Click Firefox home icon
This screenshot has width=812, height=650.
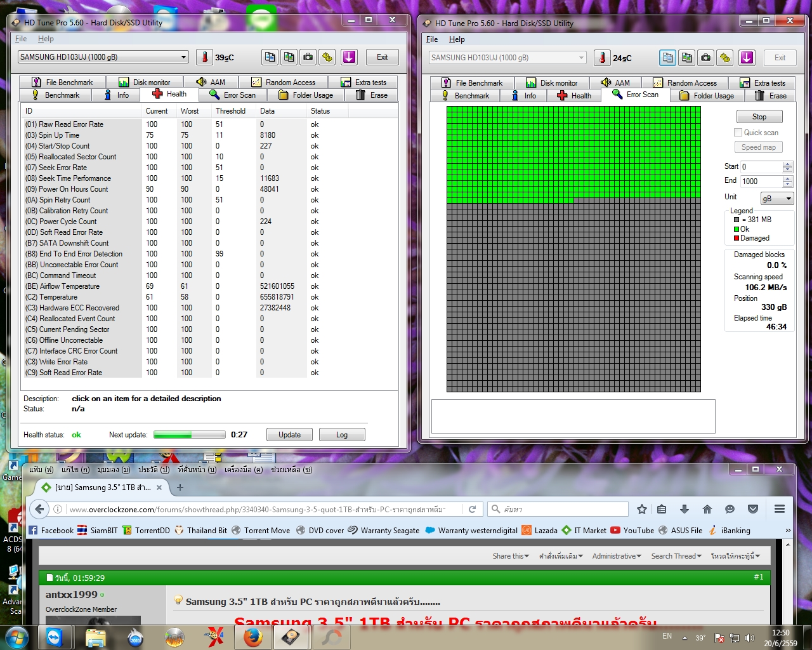click(x=707, y=509)
